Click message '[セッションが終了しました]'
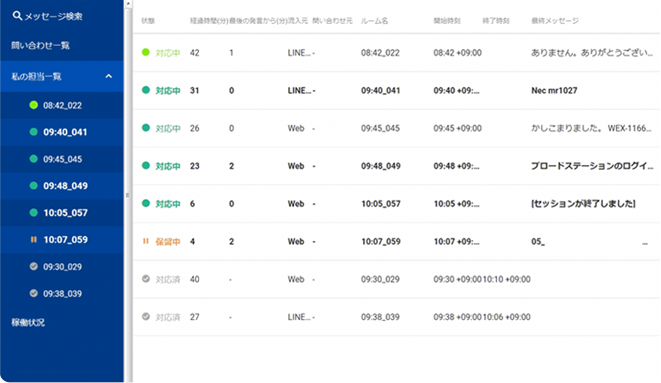Image resolution: width=661 pixels, height=383 pixels. (x=583, y=204)
